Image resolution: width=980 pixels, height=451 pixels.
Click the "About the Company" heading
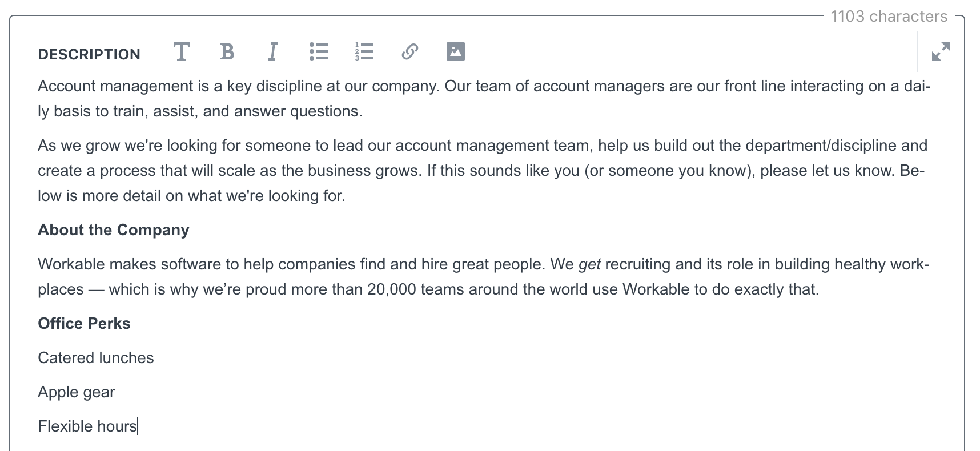[114, 230]
